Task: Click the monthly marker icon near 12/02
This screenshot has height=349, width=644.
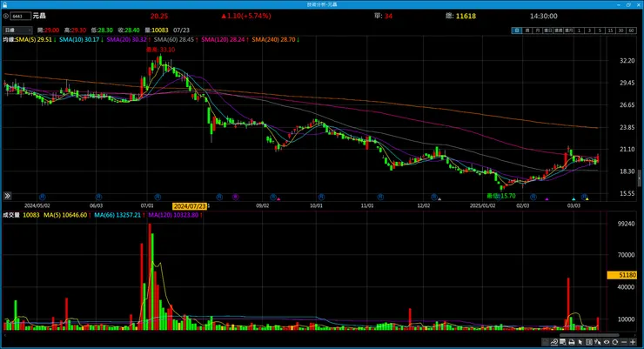Action: click(433, 197)
